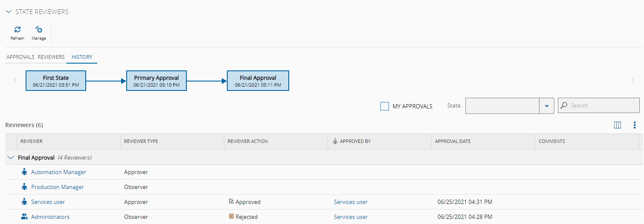Collapse the State Reviewers section
Viewport: 644px width, 224px height.
click(9, 12)
